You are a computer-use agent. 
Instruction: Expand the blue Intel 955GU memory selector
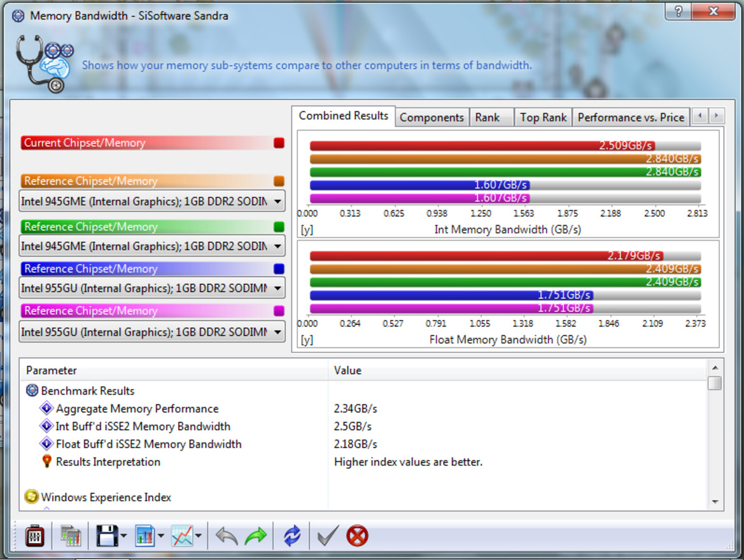tap(277, 288)
